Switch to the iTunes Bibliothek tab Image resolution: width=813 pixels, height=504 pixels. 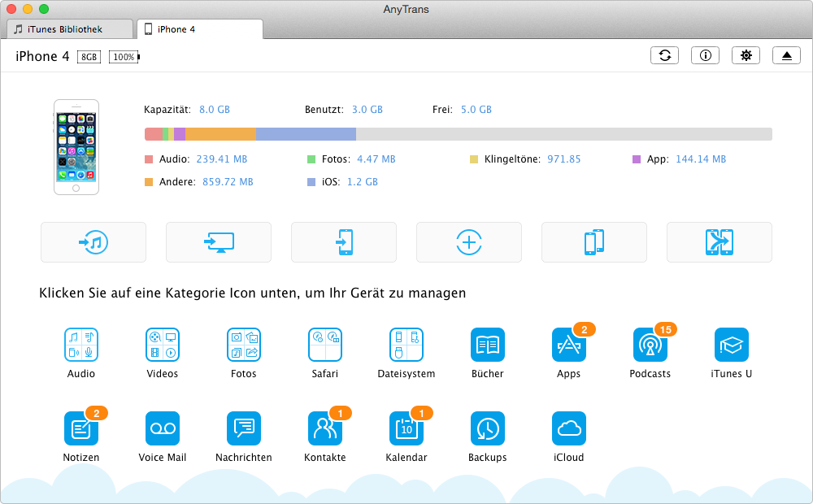(x=70, y=29)
